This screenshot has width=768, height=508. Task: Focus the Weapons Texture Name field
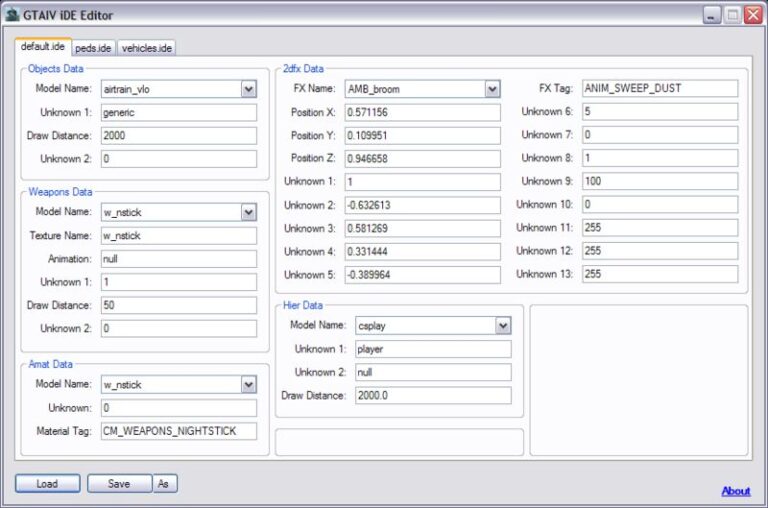178,235
